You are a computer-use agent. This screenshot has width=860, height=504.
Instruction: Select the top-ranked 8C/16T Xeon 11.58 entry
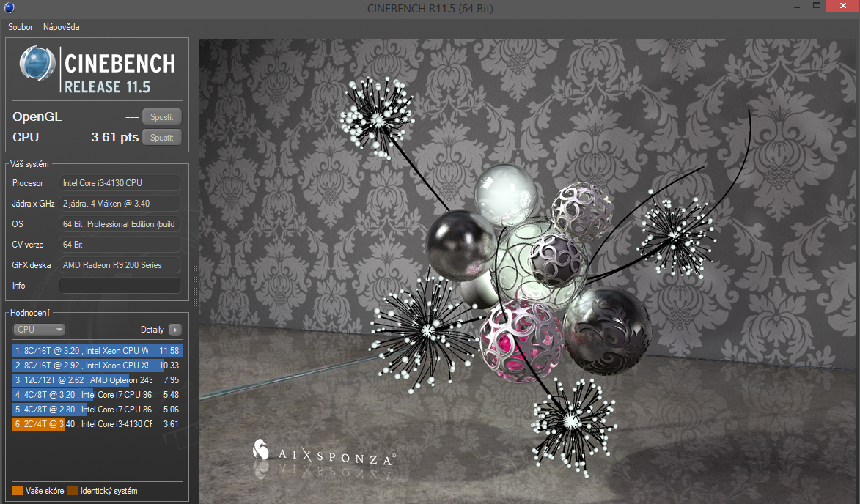(x=97, y=351)
